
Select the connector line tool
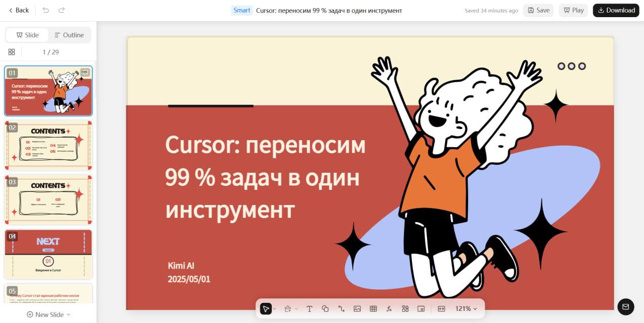pyautogui.click(x=341, y=308)
